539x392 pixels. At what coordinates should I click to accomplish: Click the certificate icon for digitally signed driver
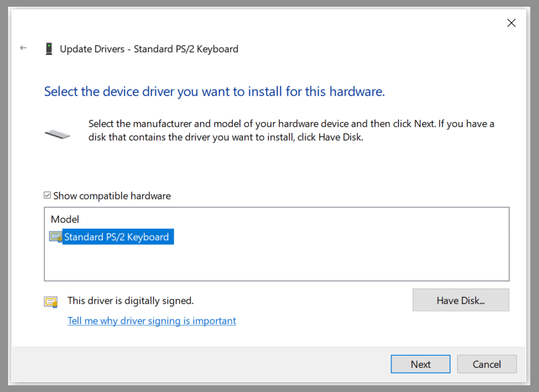tap(51, 301)
